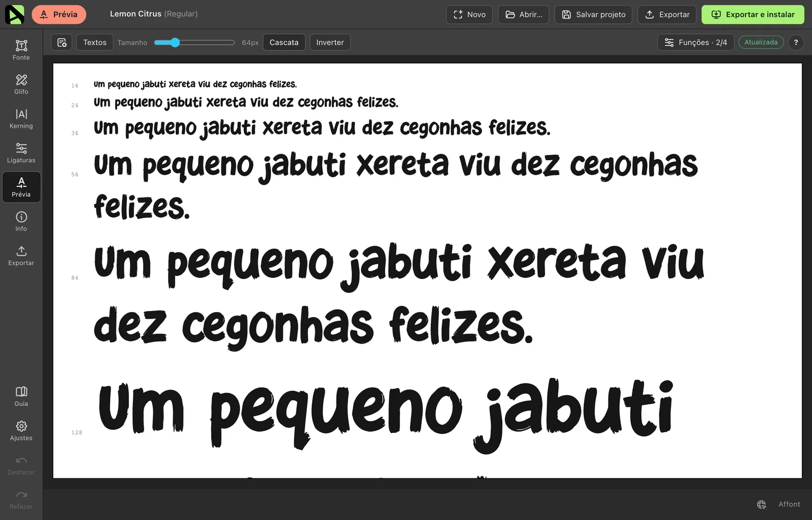
Task: Click the app logo in top-left corner
Action: pyautogui.click(x=14, y=14)
